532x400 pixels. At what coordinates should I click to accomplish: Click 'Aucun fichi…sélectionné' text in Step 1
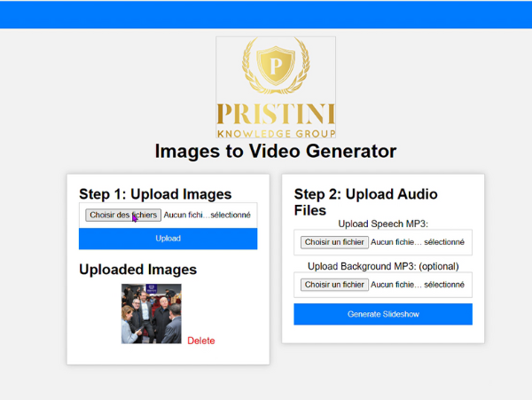click(x=207, y=216)
